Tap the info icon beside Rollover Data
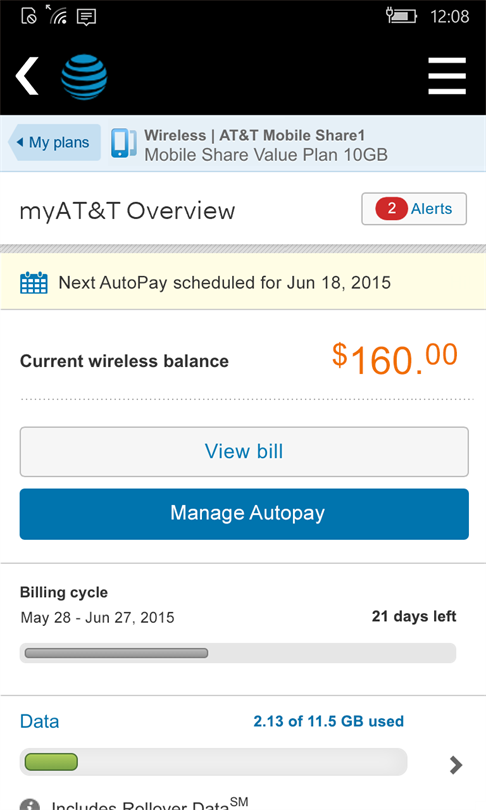The image size is (486, 810). pyautogui.click(x=30, y=804)
